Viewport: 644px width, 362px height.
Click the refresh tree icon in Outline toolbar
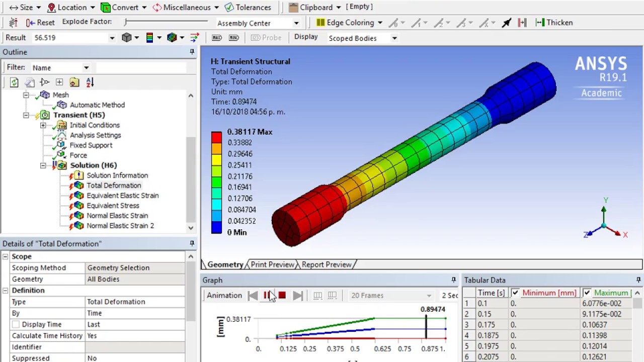coord(14,82)
